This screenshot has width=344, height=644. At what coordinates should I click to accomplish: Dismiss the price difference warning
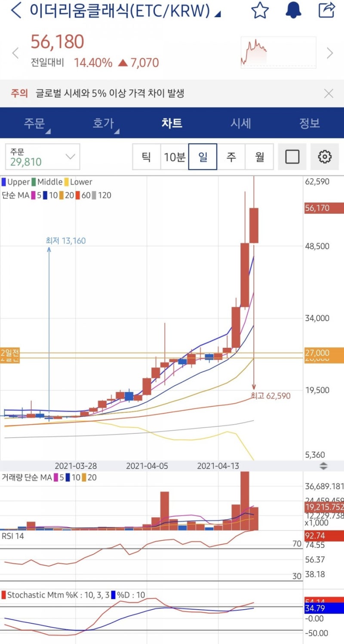[329, 93]
